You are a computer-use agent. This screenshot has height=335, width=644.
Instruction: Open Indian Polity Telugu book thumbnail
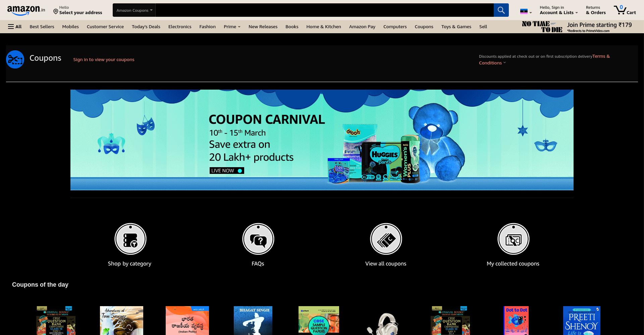(x=187, y=321)
